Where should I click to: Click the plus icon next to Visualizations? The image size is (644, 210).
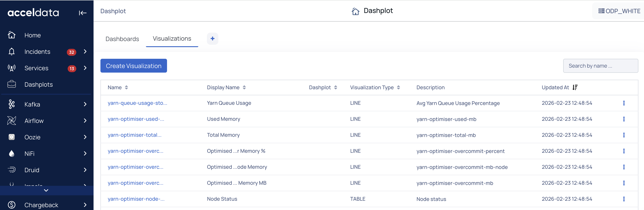[x=212, y=39]
